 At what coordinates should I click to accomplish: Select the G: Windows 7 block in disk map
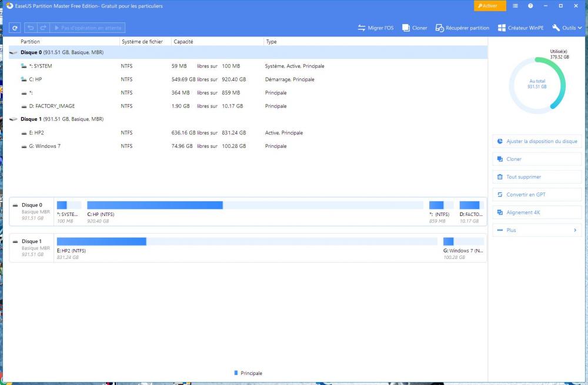463,248
